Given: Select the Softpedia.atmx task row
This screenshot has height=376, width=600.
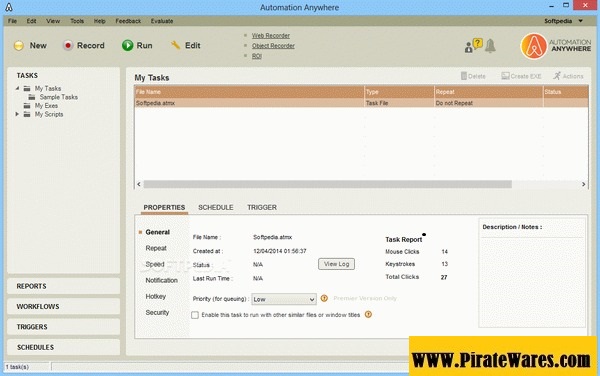Looking at the screenshot, I should [362, 103].
